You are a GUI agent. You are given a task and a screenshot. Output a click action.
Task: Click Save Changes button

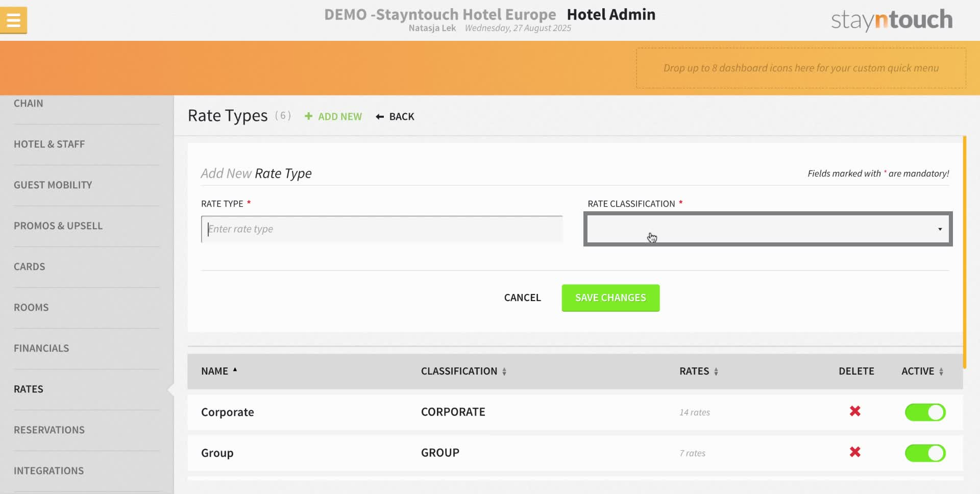(x=610, y=298)
